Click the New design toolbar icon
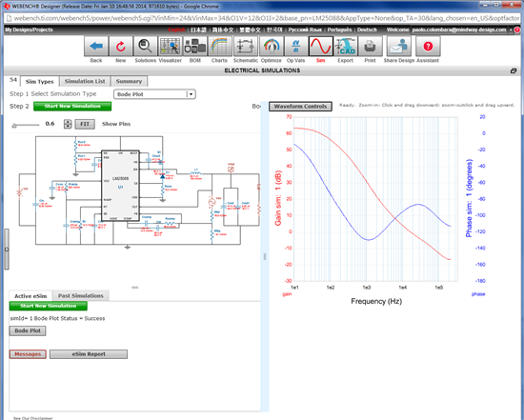 (121, 47)
